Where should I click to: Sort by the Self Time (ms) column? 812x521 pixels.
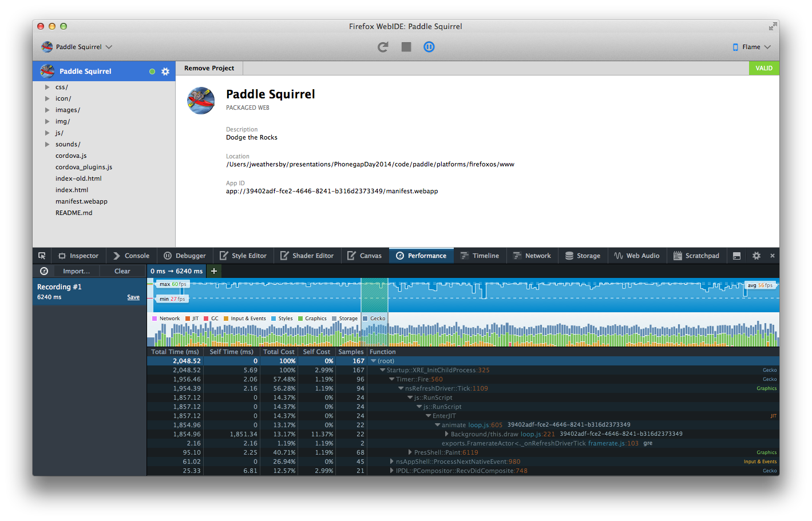point(232,352)
